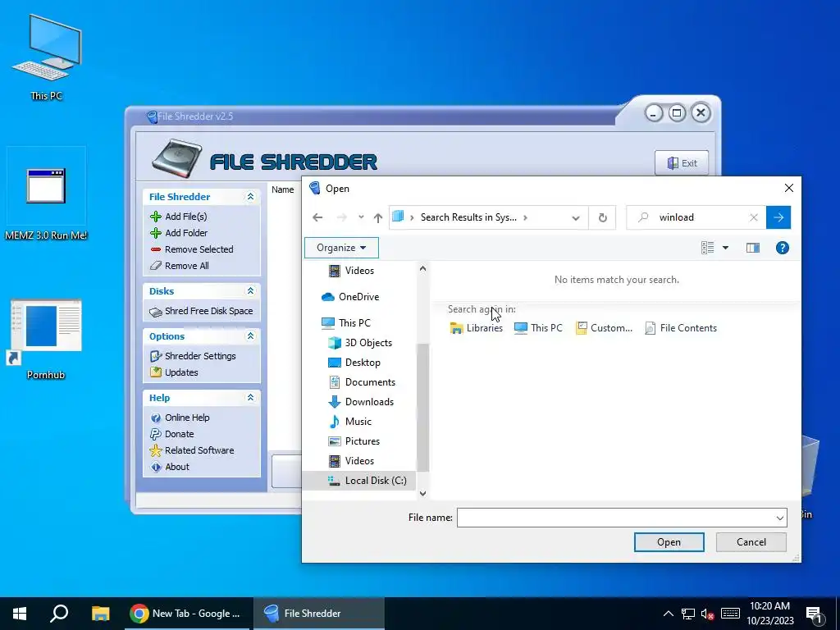This screenshot has height=630, width=840.
Task: Search again in Libraries
Action: (477, 328)
